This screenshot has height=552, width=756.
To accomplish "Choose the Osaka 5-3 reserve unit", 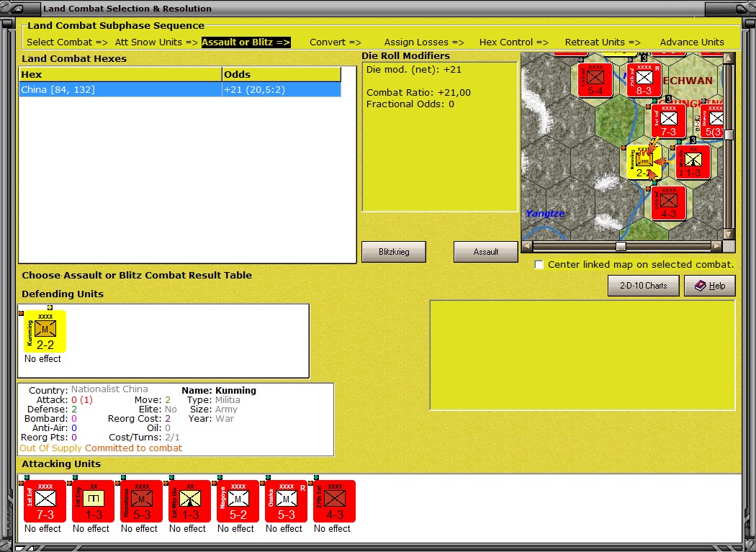I will [x=286, y=501].
